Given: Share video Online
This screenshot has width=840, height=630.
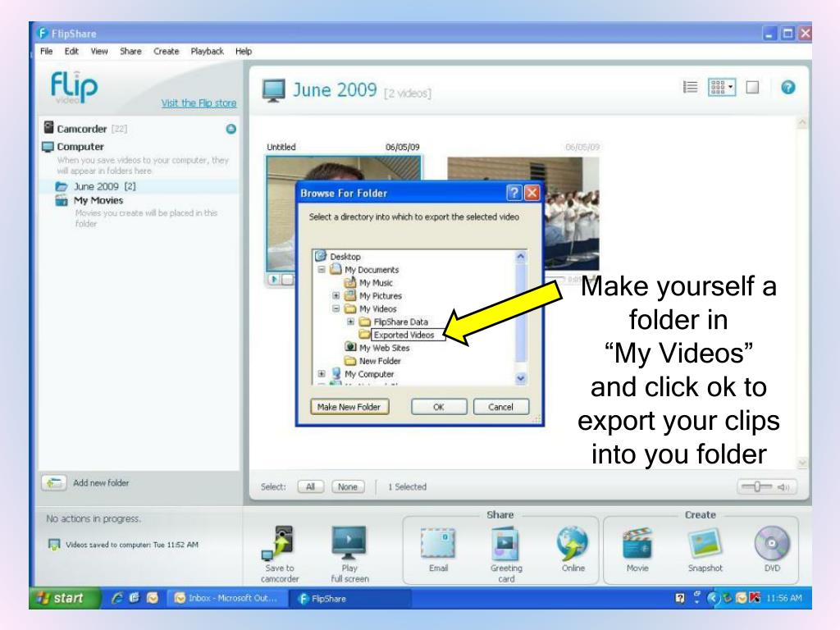Looking at the screenshot, I should (x=572, y=543).
